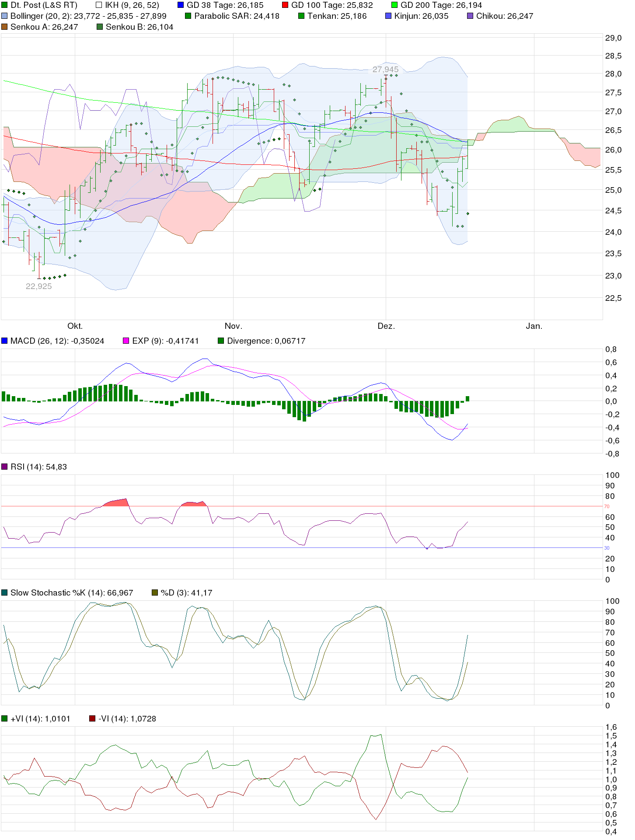
Task: Select the 'IKH (9, 26, 52)' label
Action: [132, 5]
